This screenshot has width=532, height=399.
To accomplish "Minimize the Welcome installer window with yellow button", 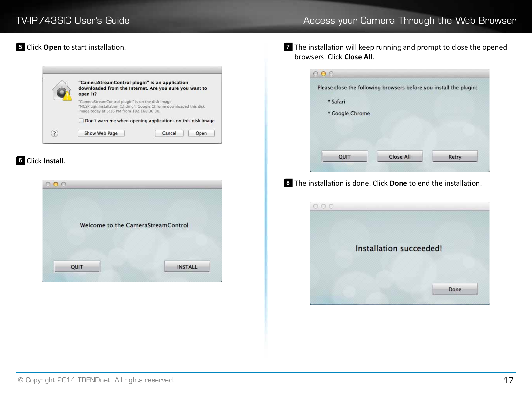I will point(56,184).
